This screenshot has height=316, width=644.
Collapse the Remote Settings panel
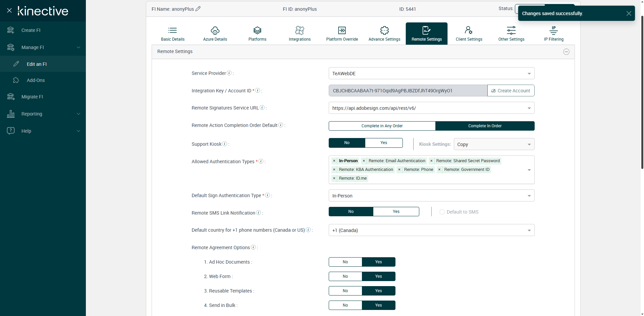[566, 52]
